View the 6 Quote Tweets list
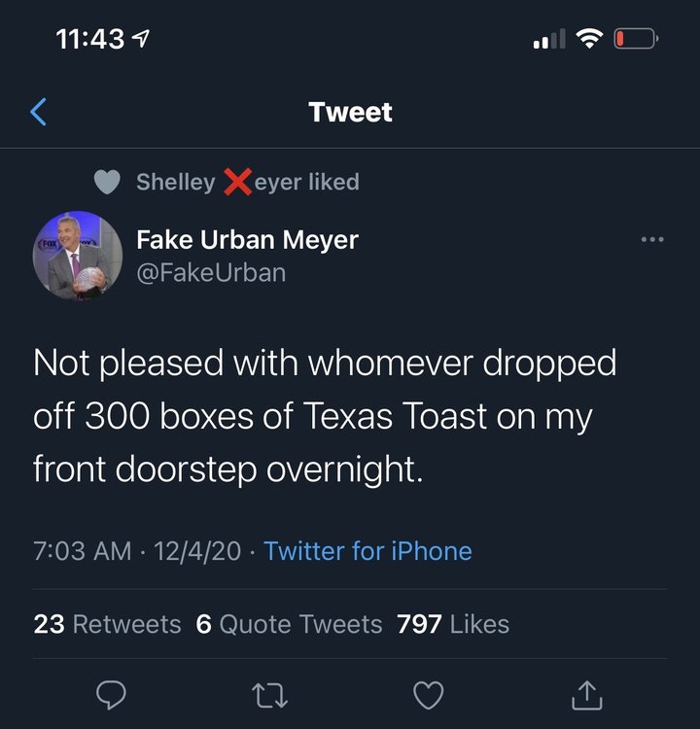The image size is (700, 729). 289,624
